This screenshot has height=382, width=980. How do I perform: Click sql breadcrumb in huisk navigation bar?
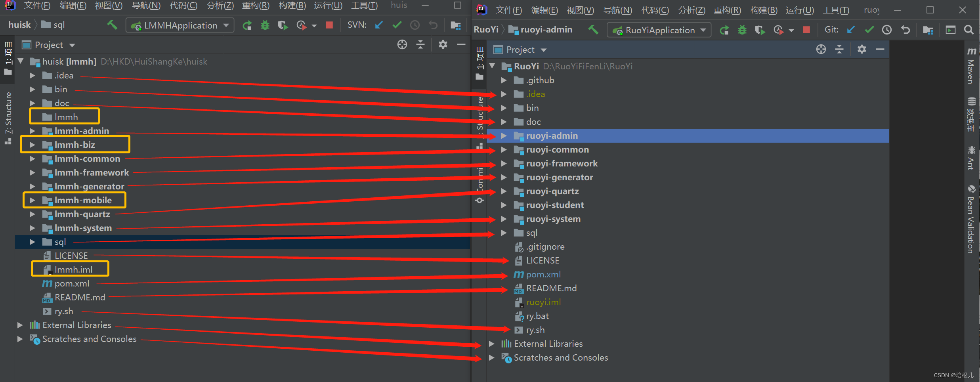click(x=53, y=25)
